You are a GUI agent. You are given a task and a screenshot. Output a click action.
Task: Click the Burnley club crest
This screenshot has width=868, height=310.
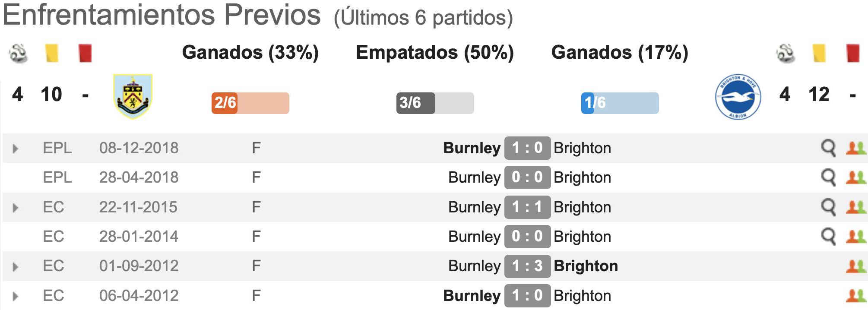pos(133,96)
